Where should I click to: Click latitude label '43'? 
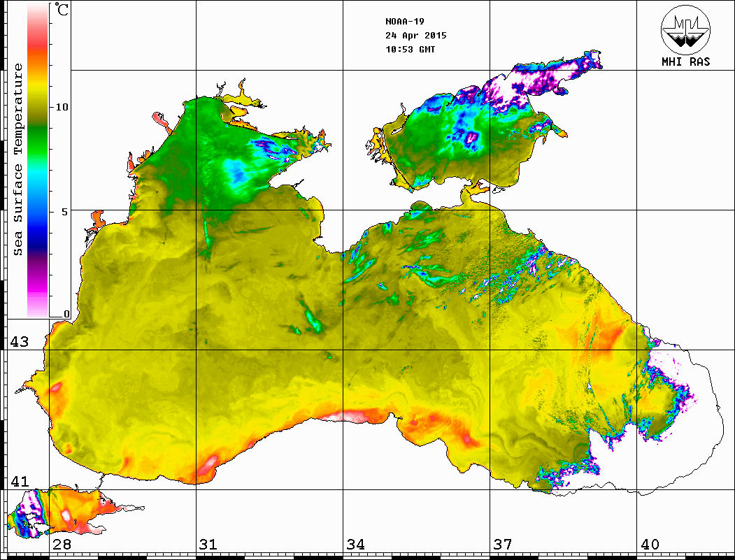pos(19,342)
